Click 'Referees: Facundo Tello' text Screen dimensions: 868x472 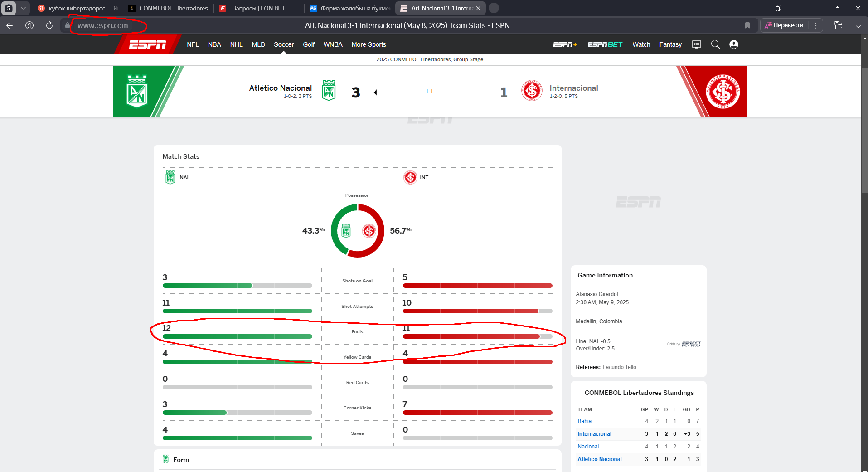click(x=606, y=367)
